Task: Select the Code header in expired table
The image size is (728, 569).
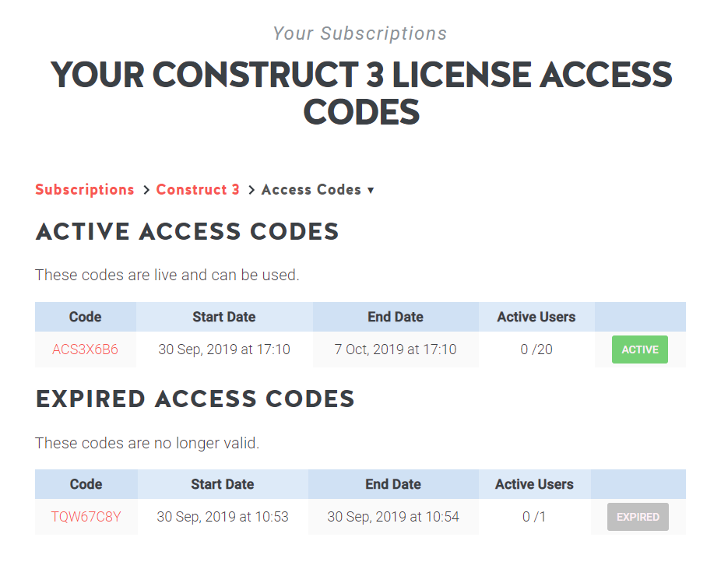Action: point(86,484)
